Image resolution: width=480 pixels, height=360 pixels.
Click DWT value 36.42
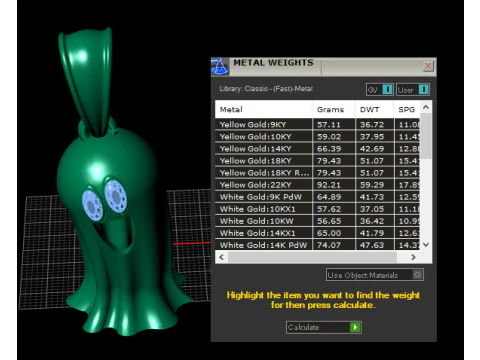click(x=372, y=221)
